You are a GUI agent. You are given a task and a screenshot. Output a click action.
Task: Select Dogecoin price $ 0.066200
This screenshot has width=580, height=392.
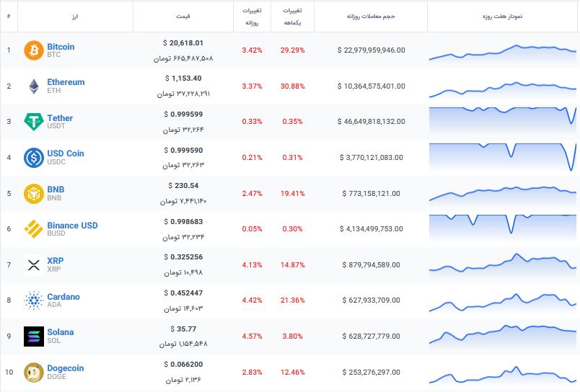183,365
